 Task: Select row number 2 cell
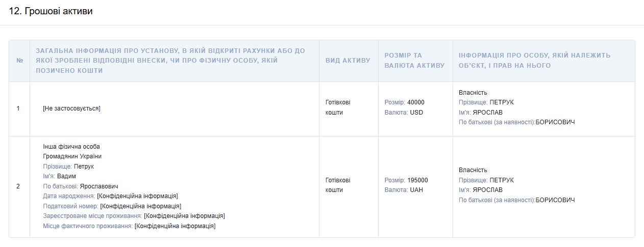(18, 186)
